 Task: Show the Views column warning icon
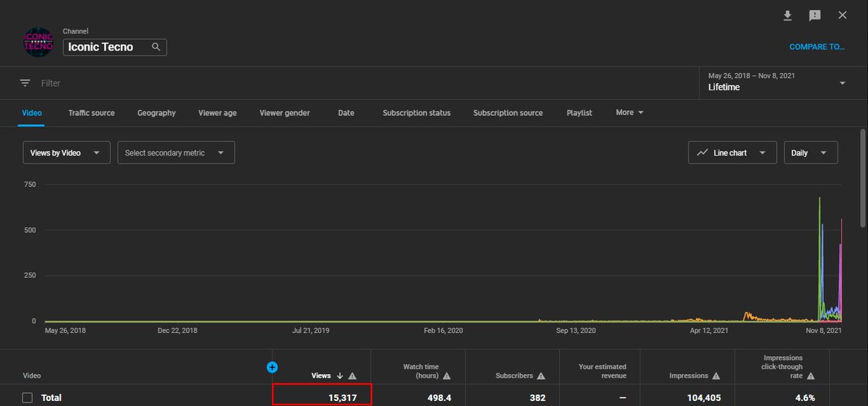coord(352,376)
